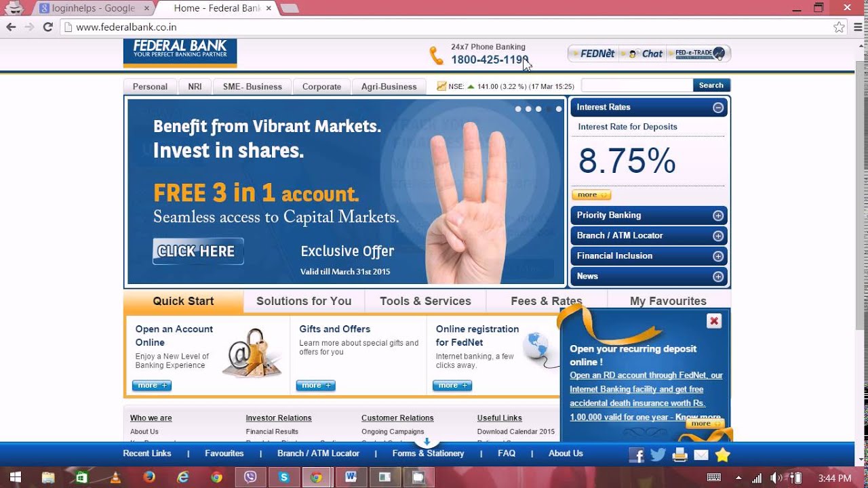Switch to the Solutions for You tab

(x=304, y=301)
